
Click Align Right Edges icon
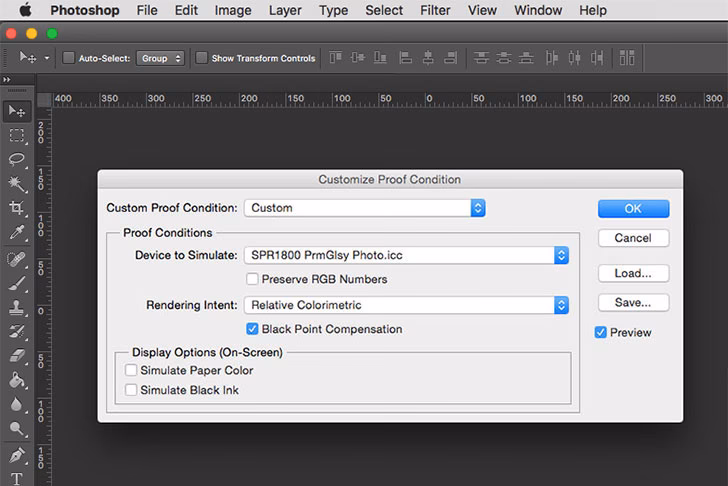(x=450, y=58)
